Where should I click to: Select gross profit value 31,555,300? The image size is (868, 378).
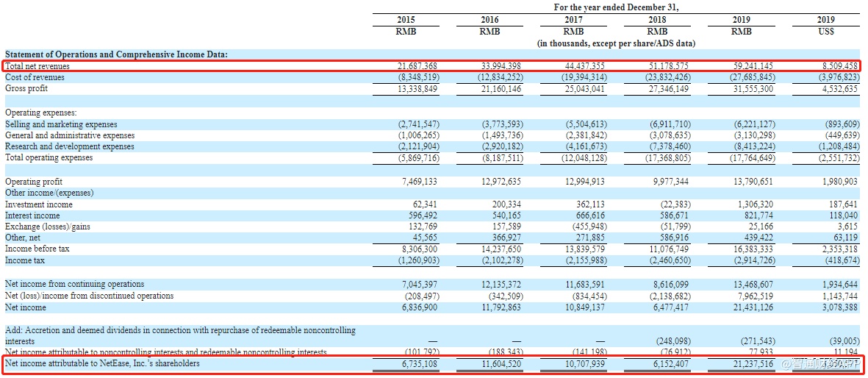click(x=748, y=89)
